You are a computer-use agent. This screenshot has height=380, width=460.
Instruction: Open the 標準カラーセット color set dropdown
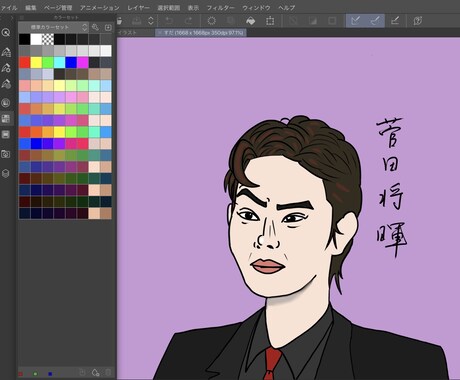53,27
